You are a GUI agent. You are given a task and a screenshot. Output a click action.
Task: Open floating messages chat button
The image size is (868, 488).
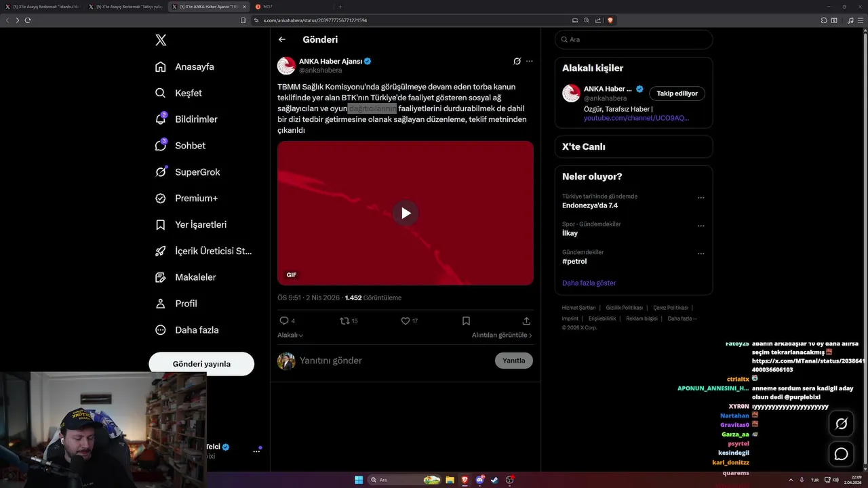(x=842, y=453)
